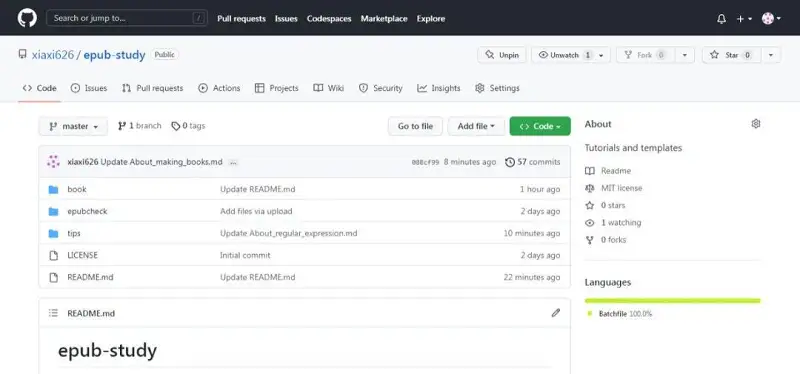
Task: Expand Star lists dropdown arrow
Action: tap(771, 55)
